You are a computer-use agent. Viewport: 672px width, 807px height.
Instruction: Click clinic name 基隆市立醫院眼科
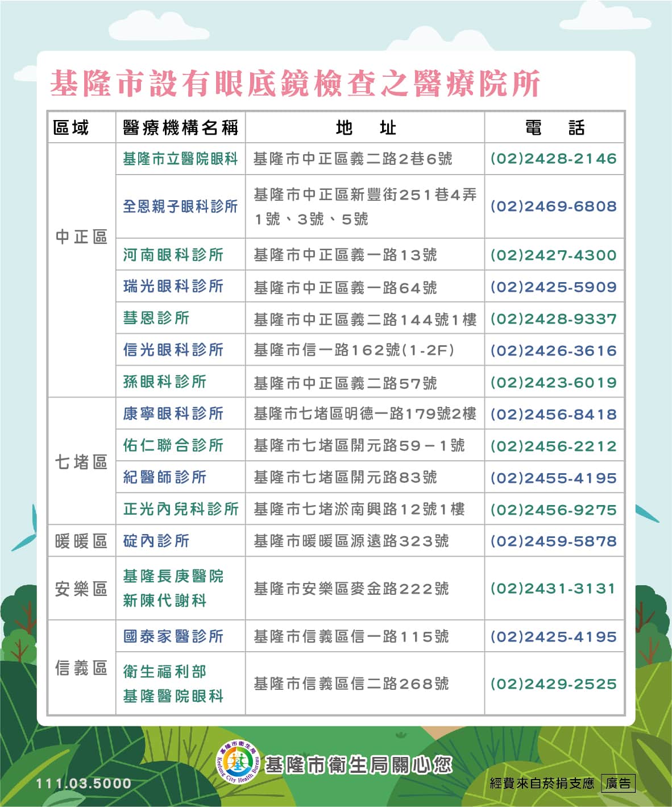tap(180, 159)
